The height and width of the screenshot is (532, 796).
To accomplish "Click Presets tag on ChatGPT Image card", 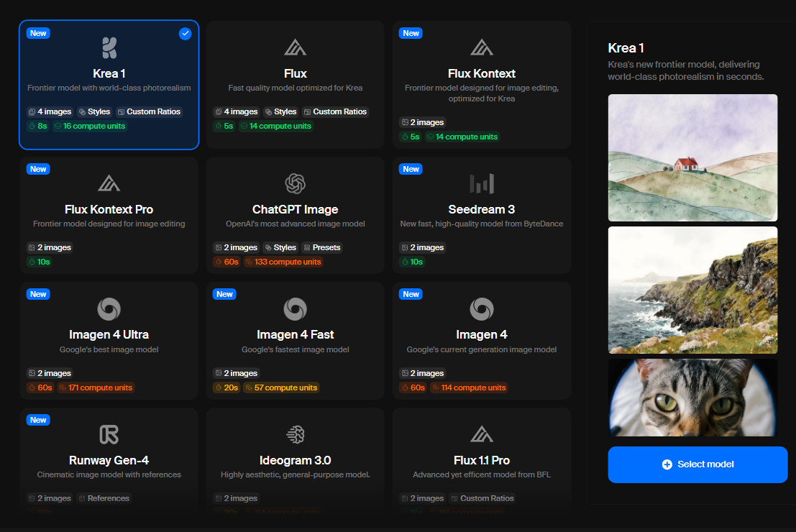I will [322, 248].
